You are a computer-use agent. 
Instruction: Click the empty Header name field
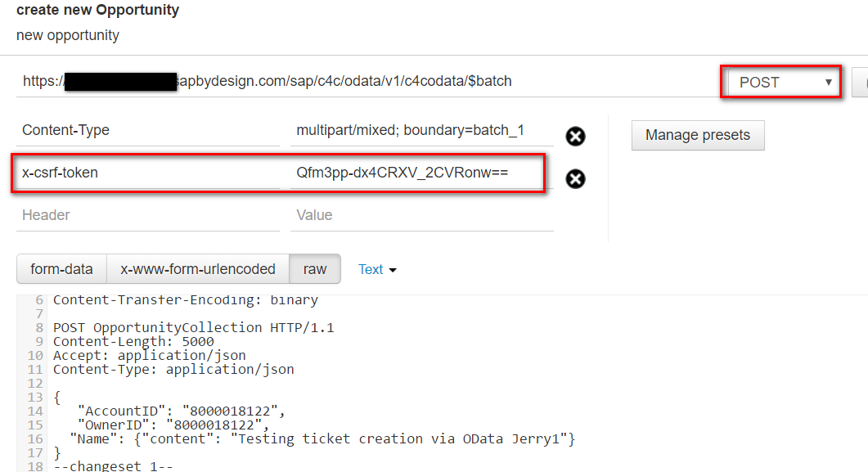[147, 217]
